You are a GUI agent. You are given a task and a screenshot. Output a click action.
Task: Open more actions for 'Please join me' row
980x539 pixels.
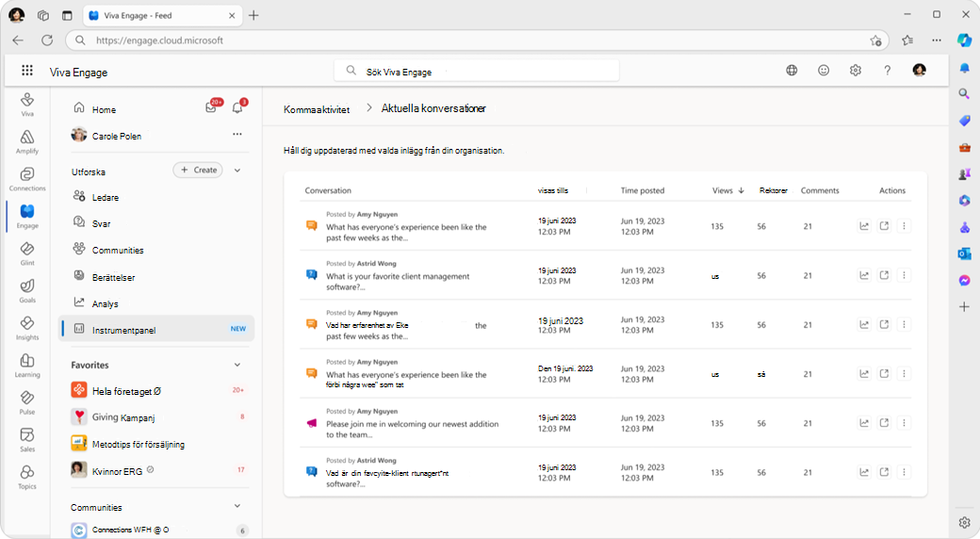click(x=904, y=423)
